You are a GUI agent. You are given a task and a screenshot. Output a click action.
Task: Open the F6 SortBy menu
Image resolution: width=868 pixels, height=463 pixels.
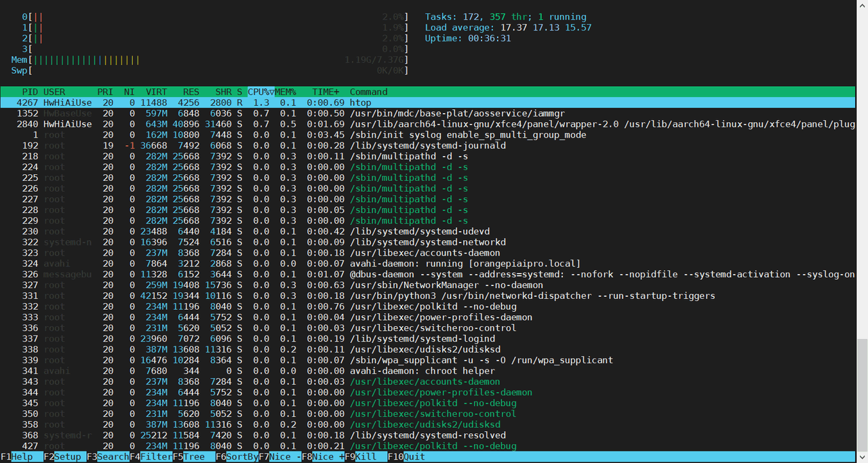coord(237,457)
